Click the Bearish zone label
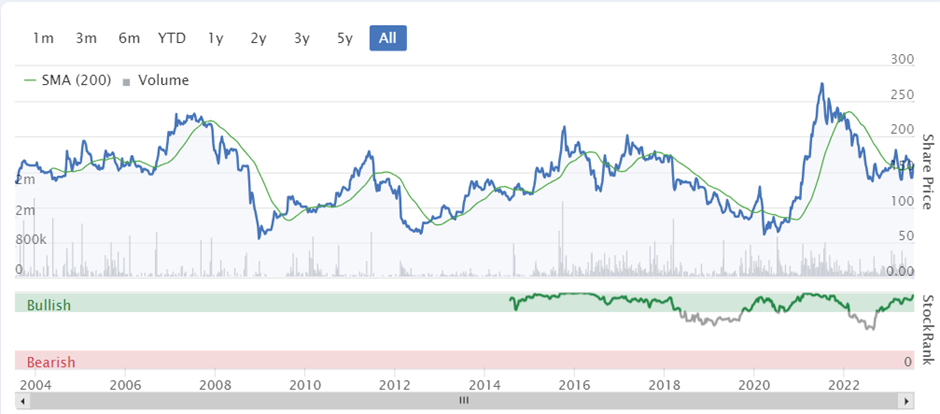 (x=51, y=362)
